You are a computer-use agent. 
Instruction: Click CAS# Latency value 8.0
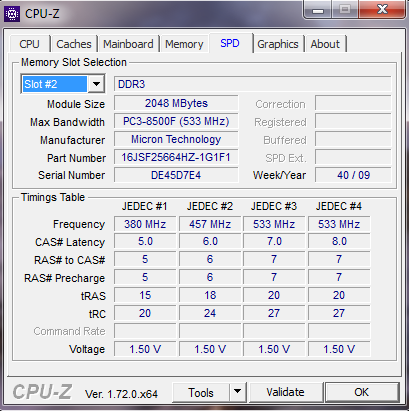point(339,241)
